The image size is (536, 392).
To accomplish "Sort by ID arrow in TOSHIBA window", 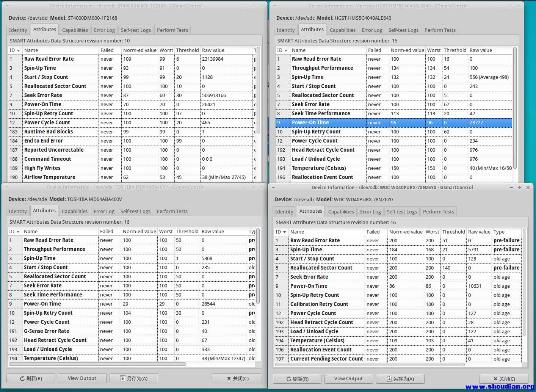I will coord(18,232).
